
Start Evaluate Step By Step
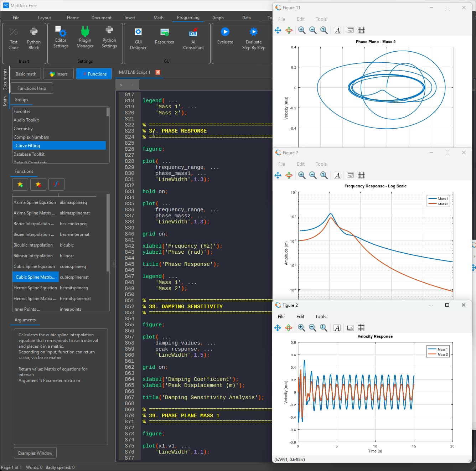254,38
